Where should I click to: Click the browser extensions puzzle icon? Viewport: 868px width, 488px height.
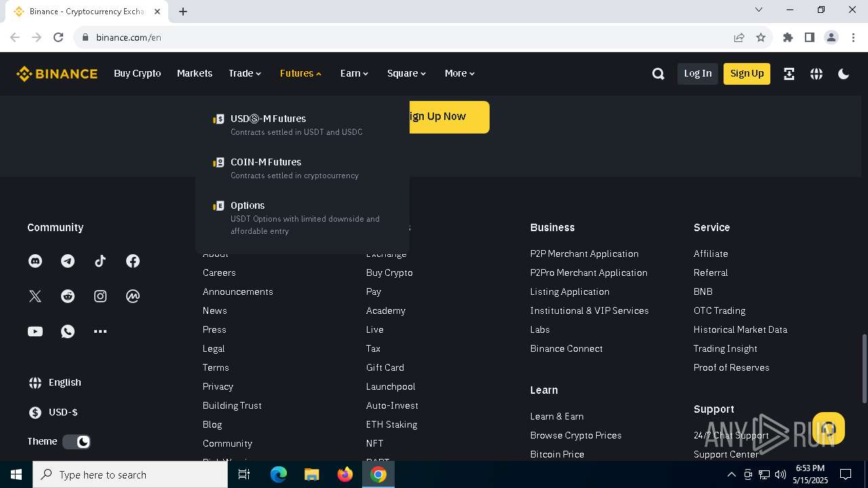[788, 37]
